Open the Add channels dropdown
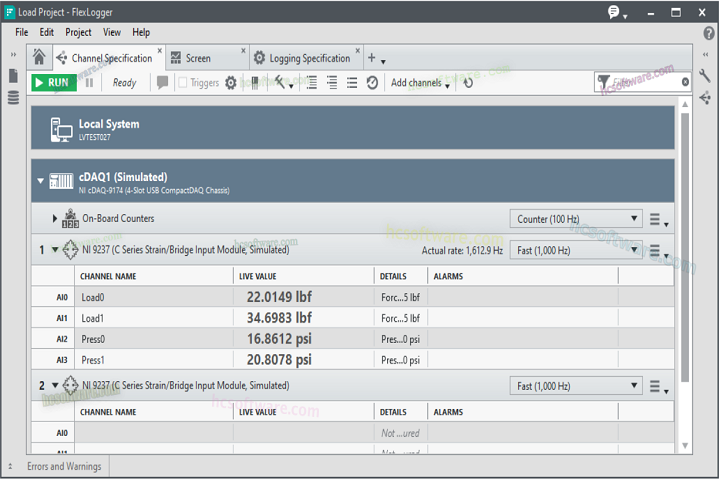Screen dimensions: 720x480 coord(420,83)
